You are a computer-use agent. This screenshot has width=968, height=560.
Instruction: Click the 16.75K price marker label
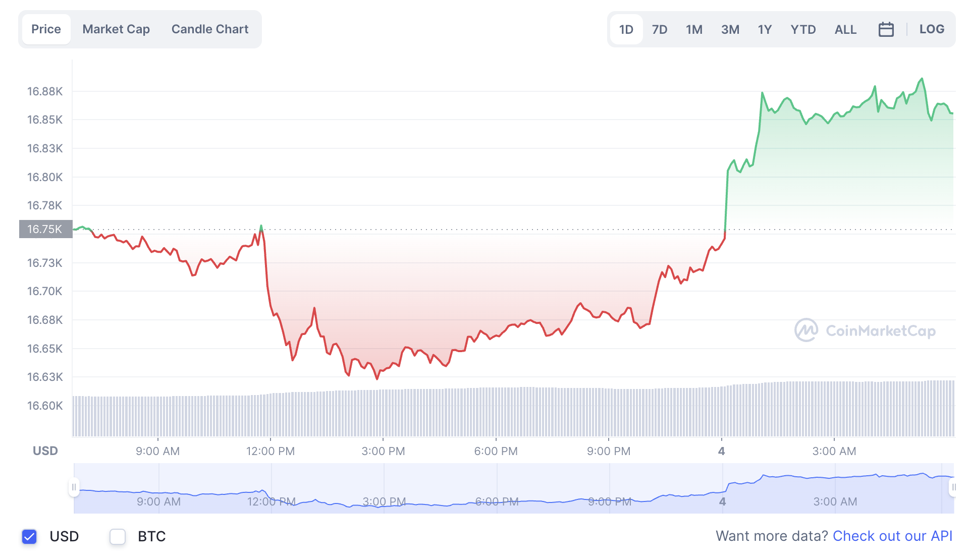pyautogui.click(x=45, y=229)
